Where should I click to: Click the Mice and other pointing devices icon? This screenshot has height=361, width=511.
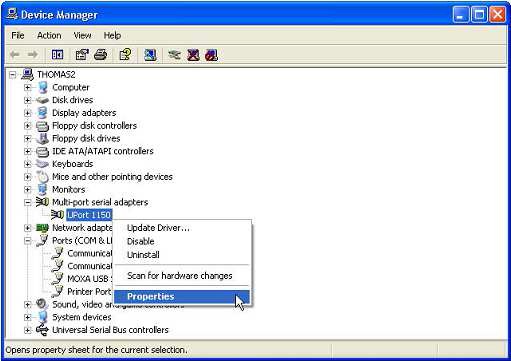(x=42, y=177)
